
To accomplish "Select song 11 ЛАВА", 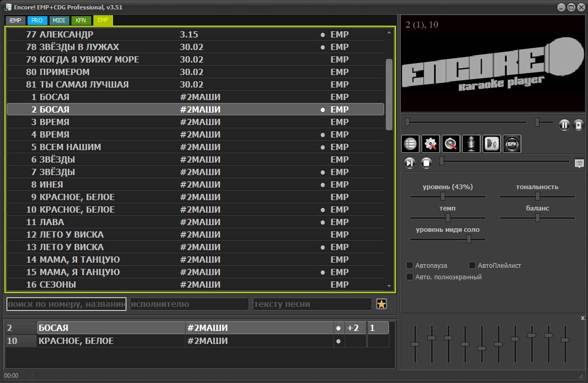I will click(x=195, y=222).
